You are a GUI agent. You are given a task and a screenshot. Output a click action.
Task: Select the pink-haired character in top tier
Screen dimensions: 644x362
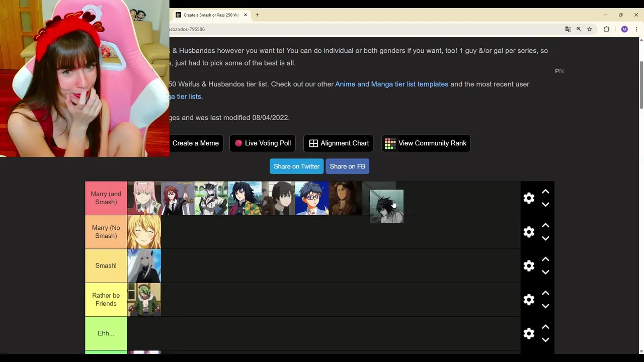(144, 198)
